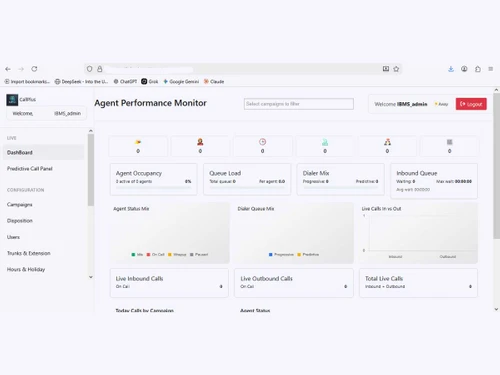500x375 pixels.
Task: Click the Away status indicator
Action: coord(441,104)
